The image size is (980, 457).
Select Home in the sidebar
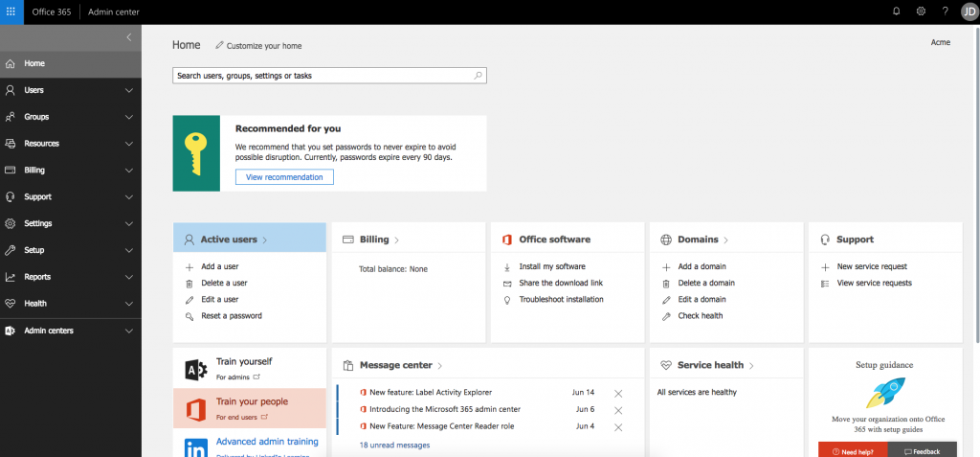coord(71,63)
